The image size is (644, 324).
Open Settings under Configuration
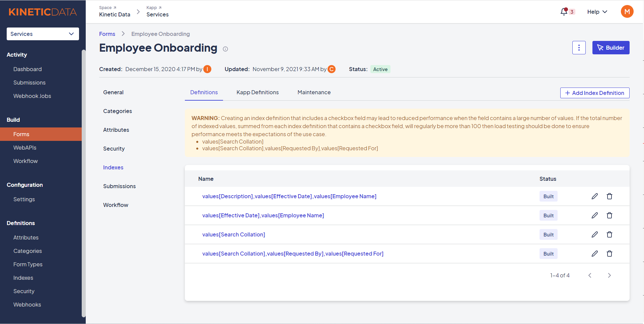[24, 199]
